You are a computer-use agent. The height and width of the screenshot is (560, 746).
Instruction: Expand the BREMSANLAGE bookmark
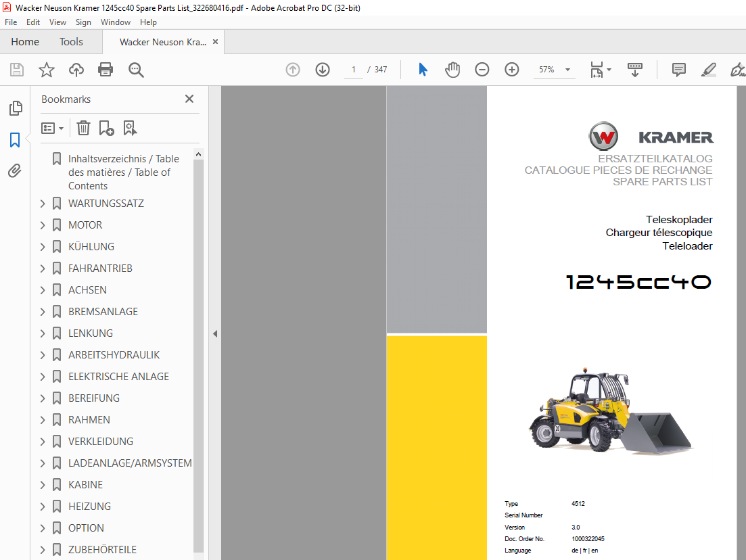[43, 312]
